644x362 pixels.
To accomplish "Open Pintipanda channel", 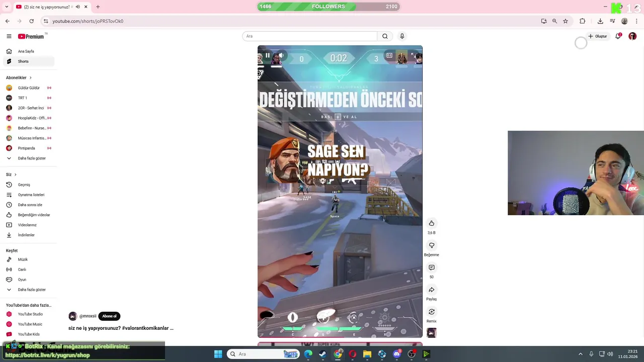I will (28, 148).
